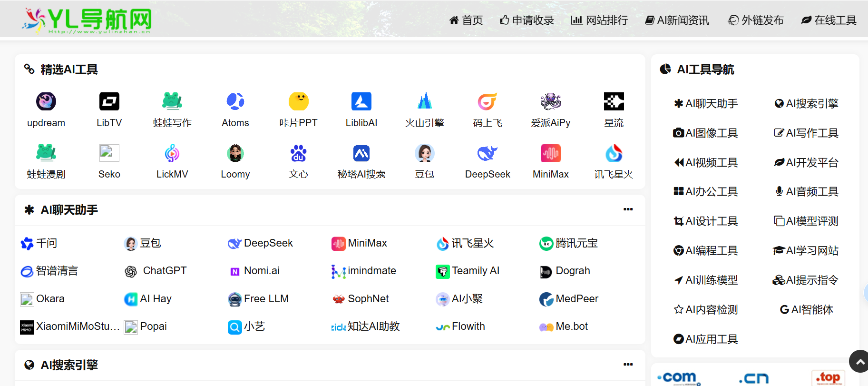868x386 pixels.
Task: Go to 首页 in the top navigation
Action: point(466,20)
